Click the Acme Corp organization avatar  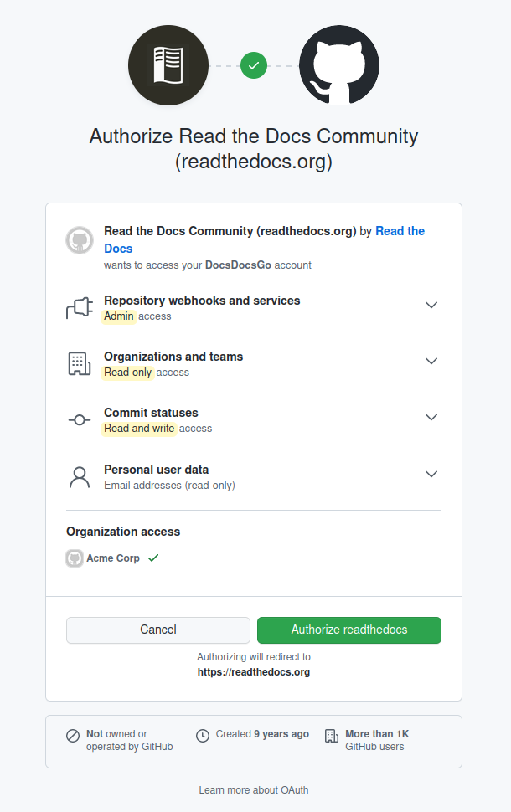coord(75,558)
